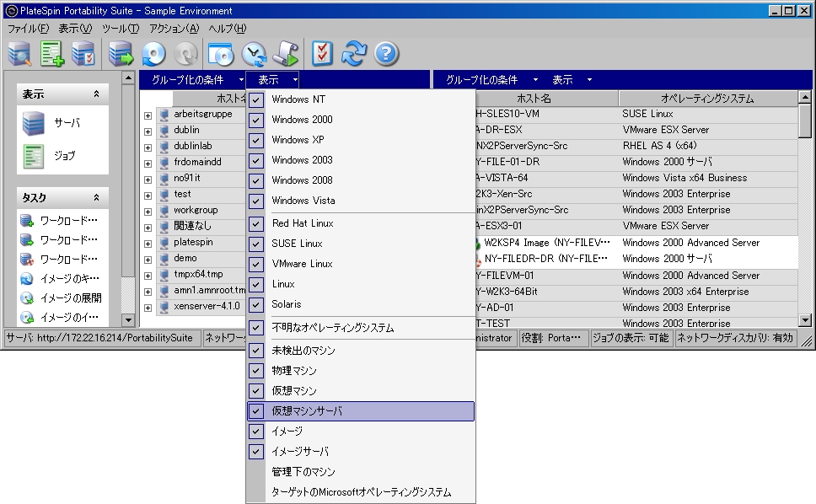The image size is (816, 504).
Task: Open the ツール(T) menu
Action: [x=121, y=29]
